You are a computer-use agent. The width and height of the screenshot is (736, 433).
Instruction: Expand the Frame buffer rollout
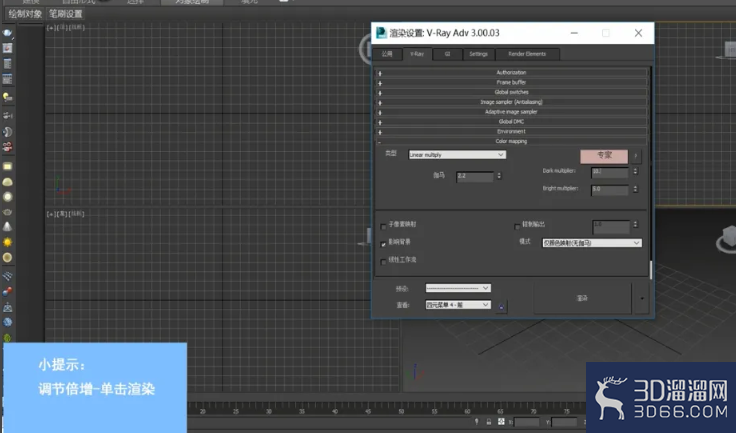point(511,83)
